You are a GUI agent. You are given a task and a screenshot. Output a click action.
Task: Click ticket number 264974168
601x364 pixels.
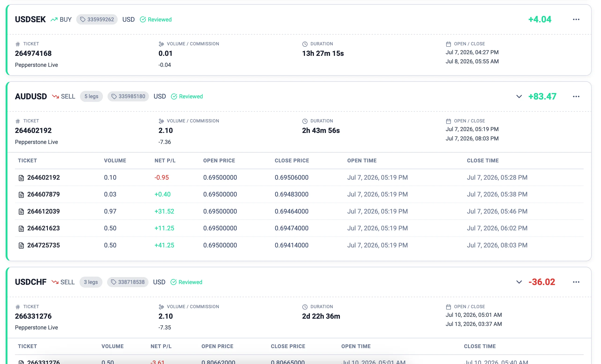click(x=33, y=53)
